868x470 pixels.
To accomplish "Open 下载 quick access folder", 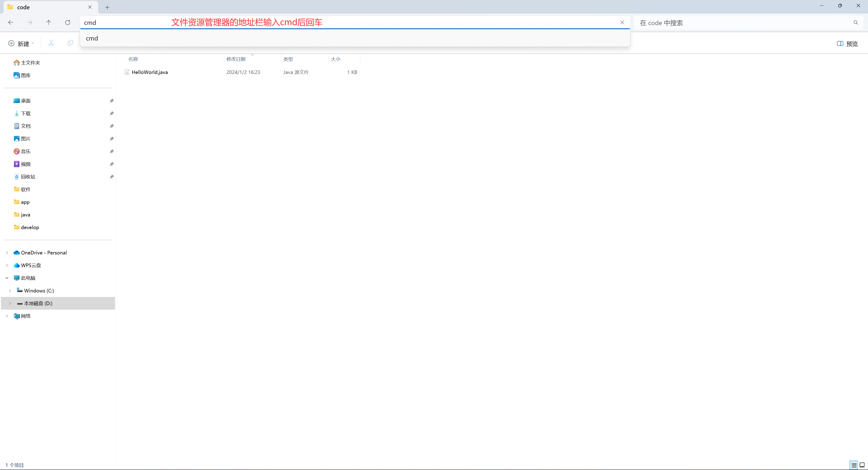I will click(22, 113).
